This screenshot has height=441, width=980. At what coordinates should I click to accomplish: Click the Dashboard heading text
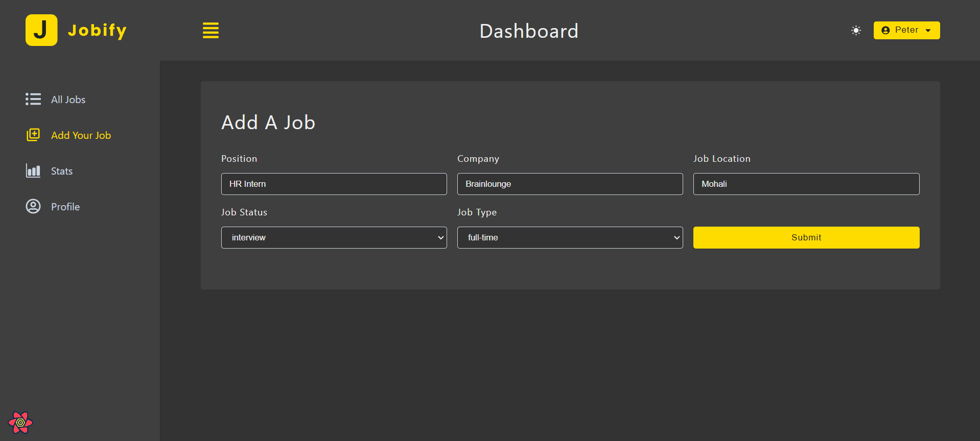coord(529,31)
